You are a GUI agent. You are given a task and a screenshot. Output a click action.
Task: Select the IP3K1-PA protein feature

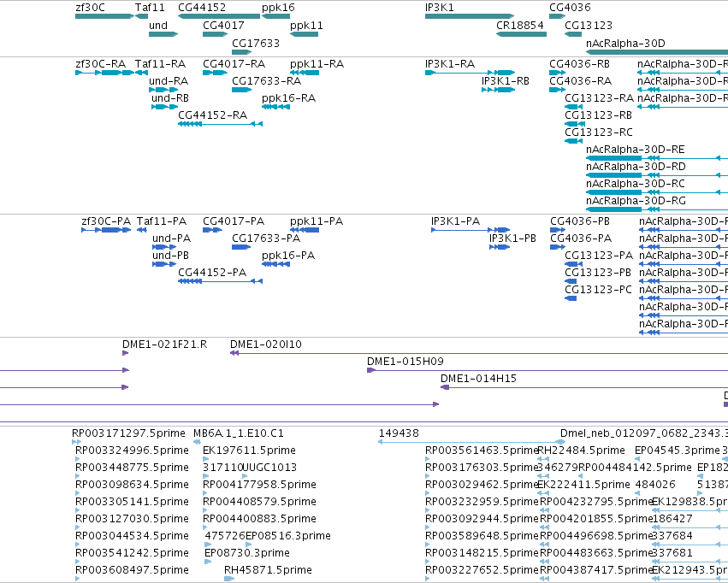point(471,230)
